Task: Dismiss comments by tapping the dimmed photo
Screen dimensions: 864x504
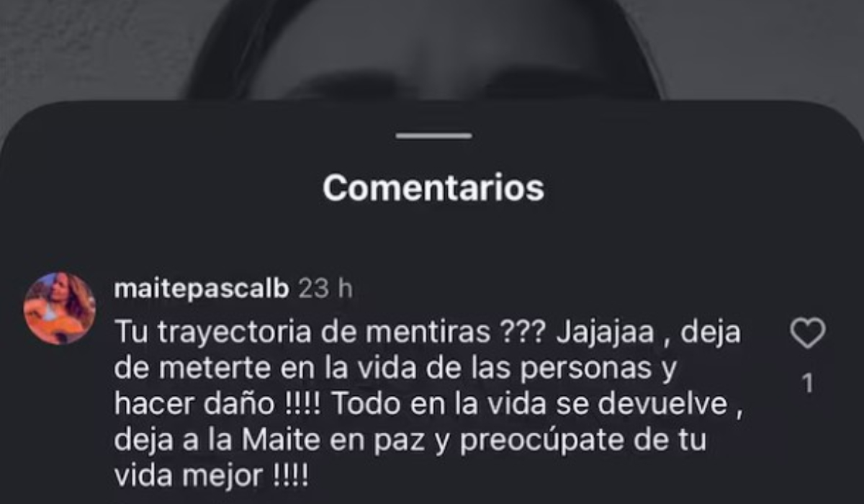Action: 432,50
